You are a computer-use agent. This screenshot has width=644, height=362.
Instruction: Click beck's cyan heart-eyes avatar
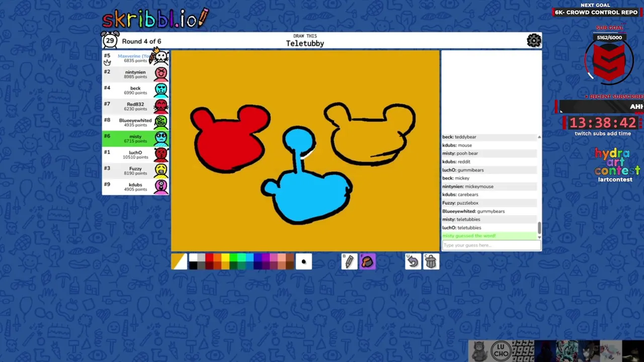161,90
